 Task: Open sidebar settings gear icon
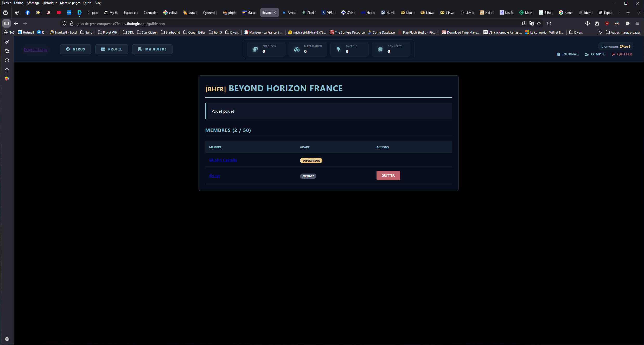coord(7,339)
